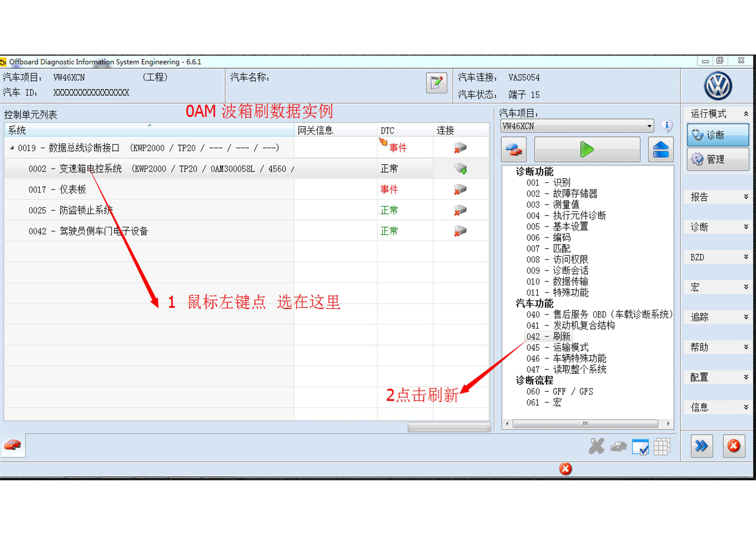Select function 007 - 匹配

pos(548,249)
